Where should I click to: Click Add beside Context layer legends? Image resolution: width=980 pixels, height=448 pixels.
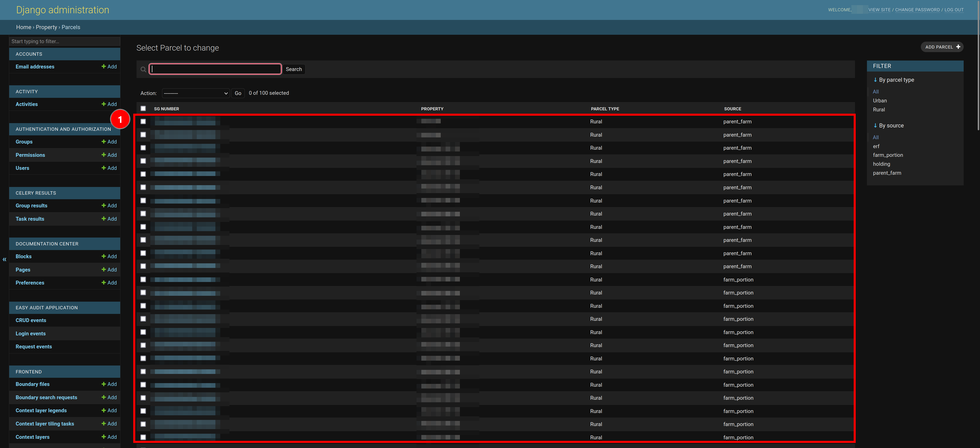pos(109,410)
